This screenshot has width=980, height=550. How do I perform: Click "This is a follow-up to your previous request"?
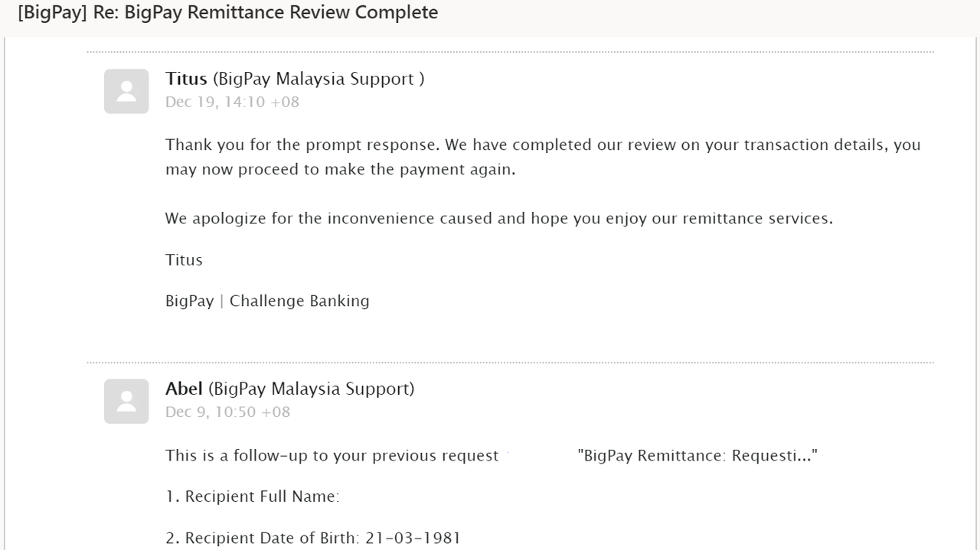(x=332, y=456)
